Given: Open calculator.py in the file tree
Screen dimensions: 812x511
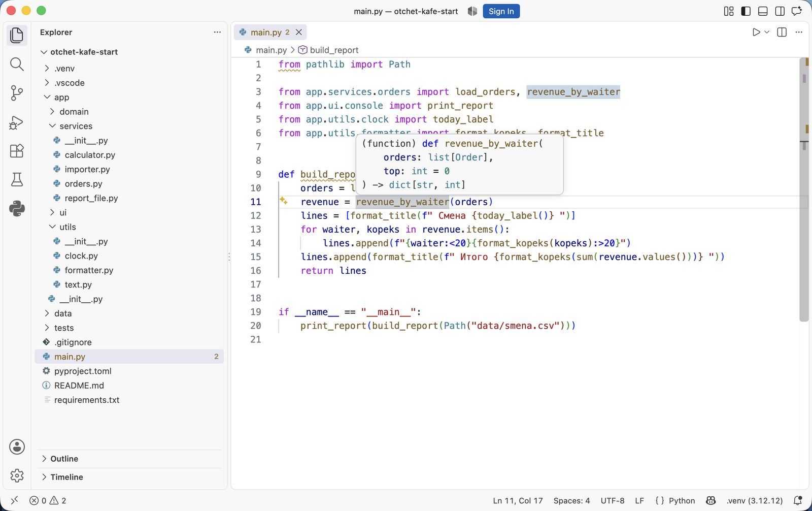Looking at the screenshot, I should pyautogui.click(x=90, y=155).
